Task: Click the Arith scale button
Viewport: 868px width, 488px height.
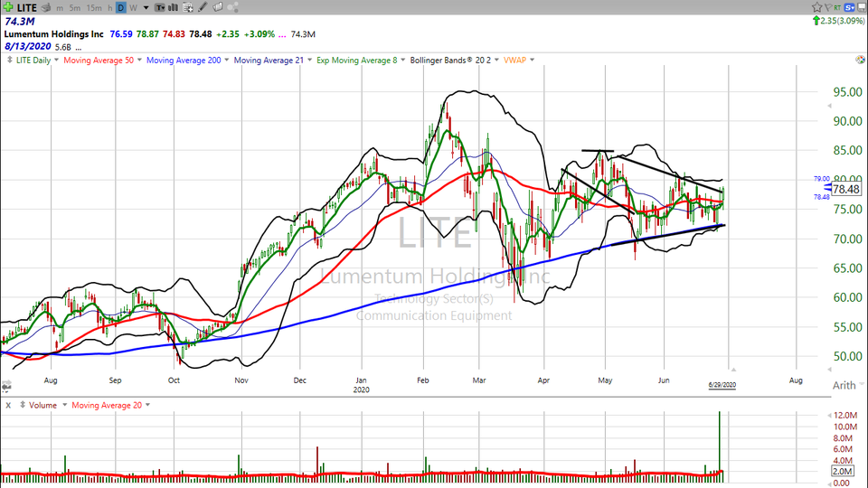Action: point(842,385)
